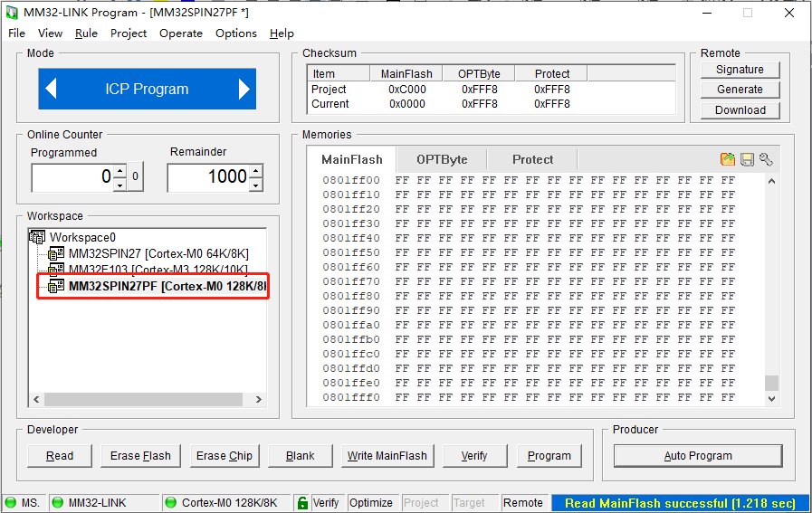Click the MM32-LINK application icon in title bar
Image resolution: width=812 pixels, height=513 pixels.
pos(12,13)
